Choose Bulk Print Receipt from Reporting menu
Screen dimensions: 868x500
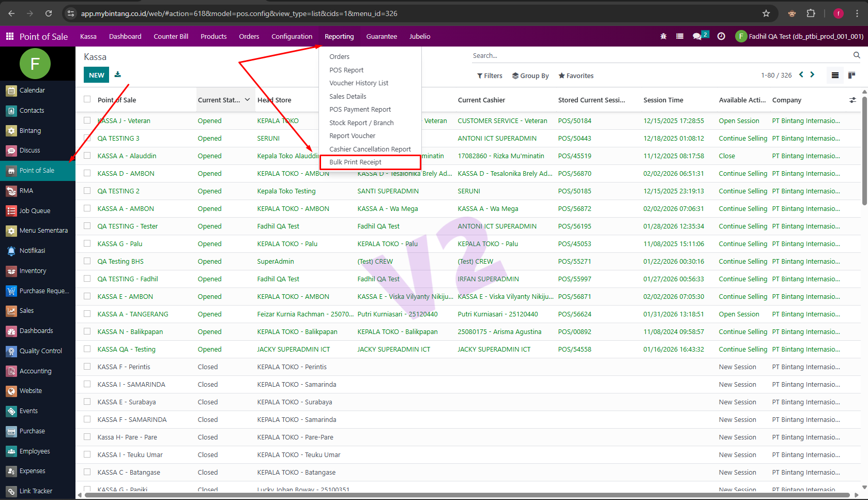(x=355, y=162)
